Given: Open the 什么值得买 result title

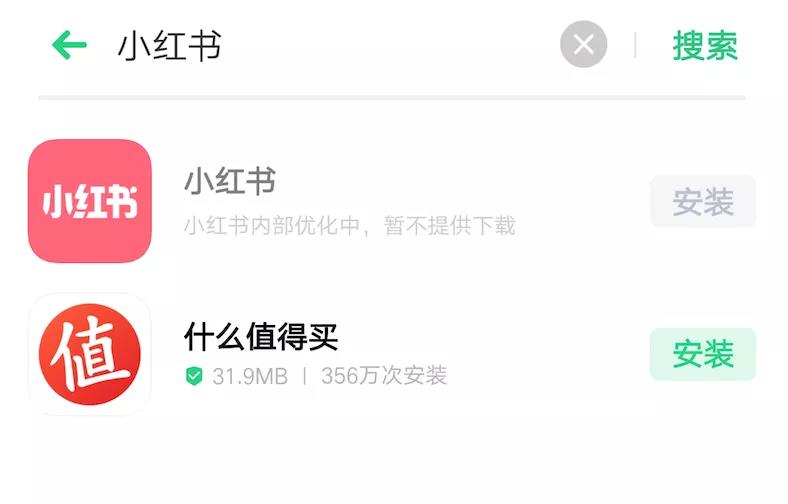Looking at the screenshot, I should [x=261, y=336].
